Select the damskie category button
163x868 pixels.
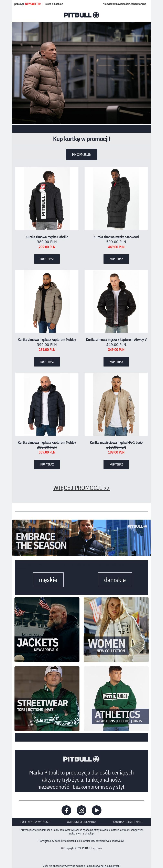pyautogui.click(x=115, y=580)
